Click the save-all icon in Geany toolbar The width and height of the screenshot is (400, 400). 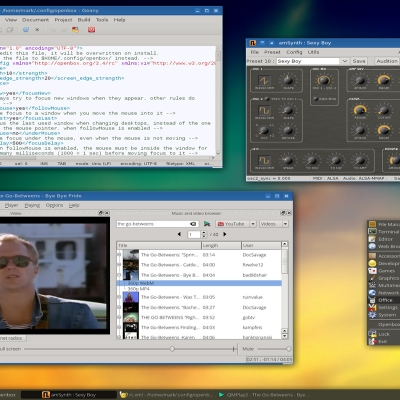10,30
